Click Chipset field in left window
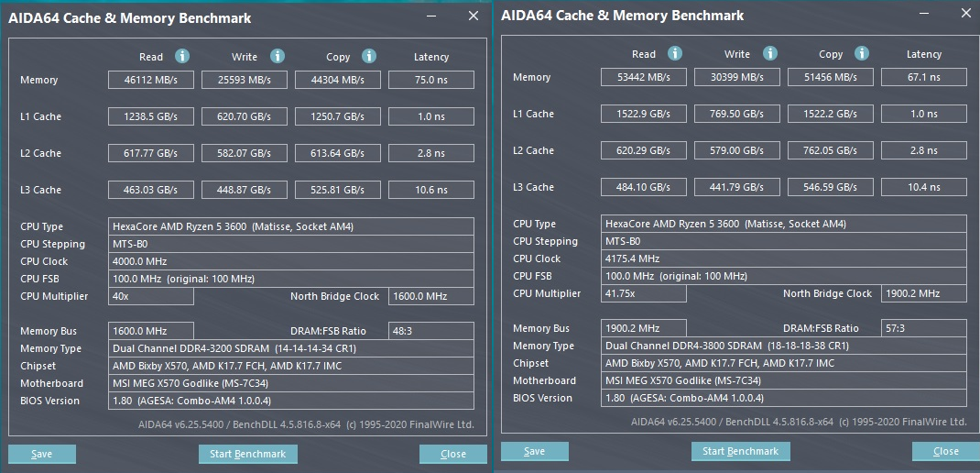Viewport: 980px width, 473px height. [290, 366]
